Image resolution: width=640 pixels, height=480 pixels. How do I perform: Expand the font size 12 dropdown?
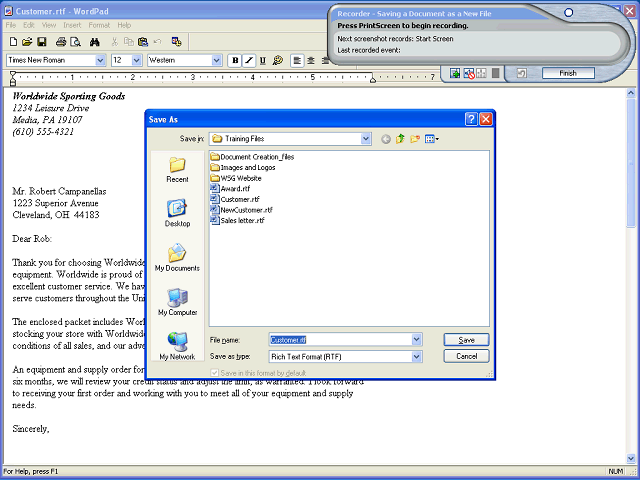click(137, 60)
